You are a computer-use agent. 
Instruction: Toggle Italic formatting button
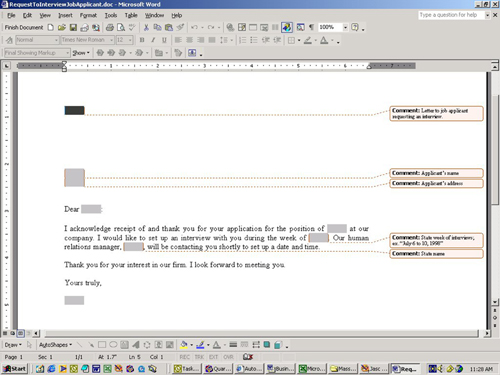153,40
